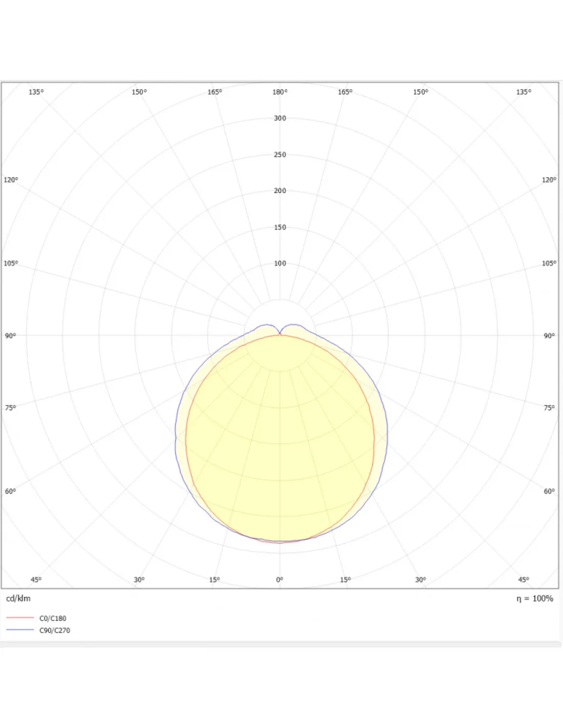Click the cd/klm unit label

18,598
